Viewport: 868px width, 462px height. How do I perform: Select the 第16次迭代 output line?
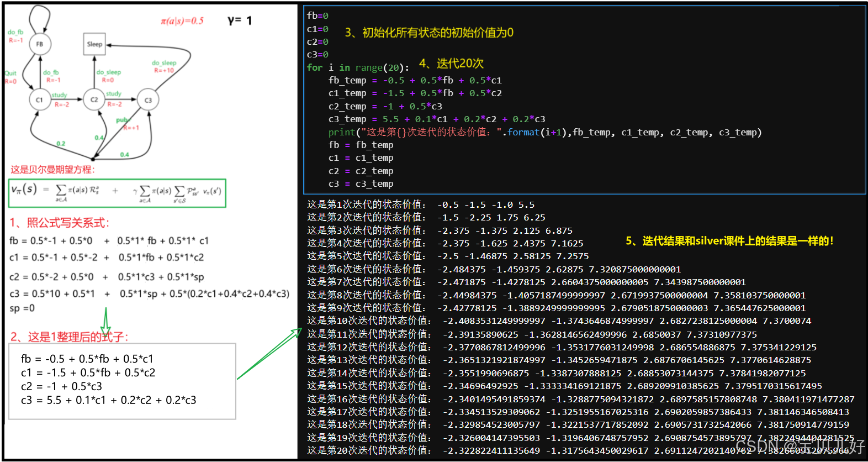coord(581,399)
